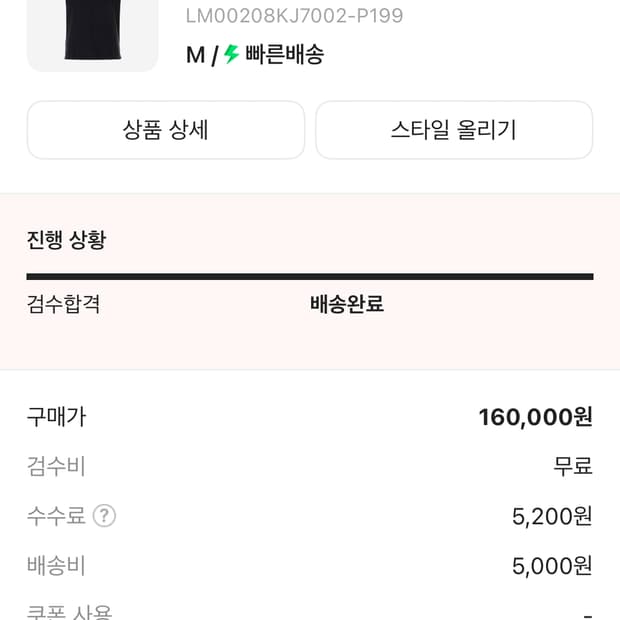Click the green lightning fast-delivery icon
Screen dimensions: 620x620
click(232, 54)
